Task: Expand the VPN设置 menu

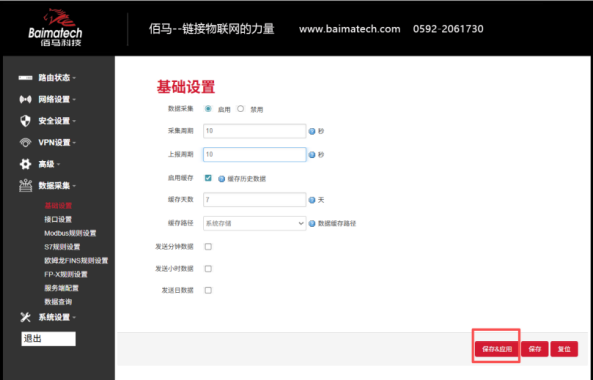Action: click(57, 143)
